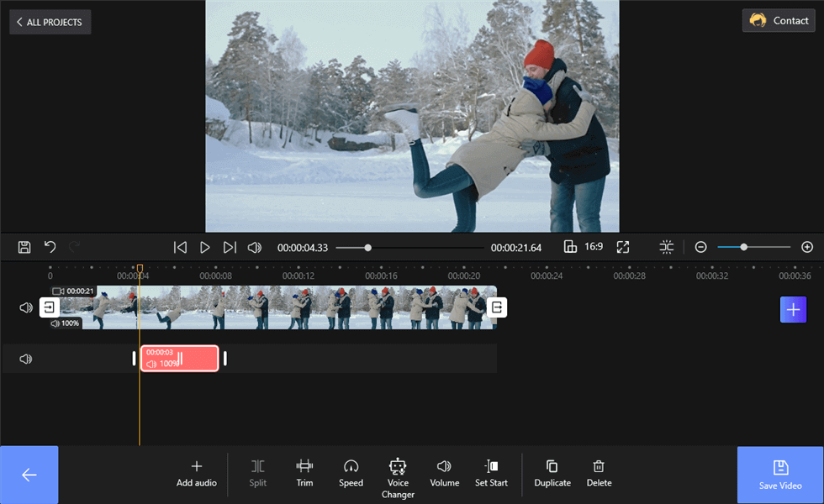Image resolution: width=824 pixels, height=504 pixels.
Task: Undo the last action
Action: (50, 247)
